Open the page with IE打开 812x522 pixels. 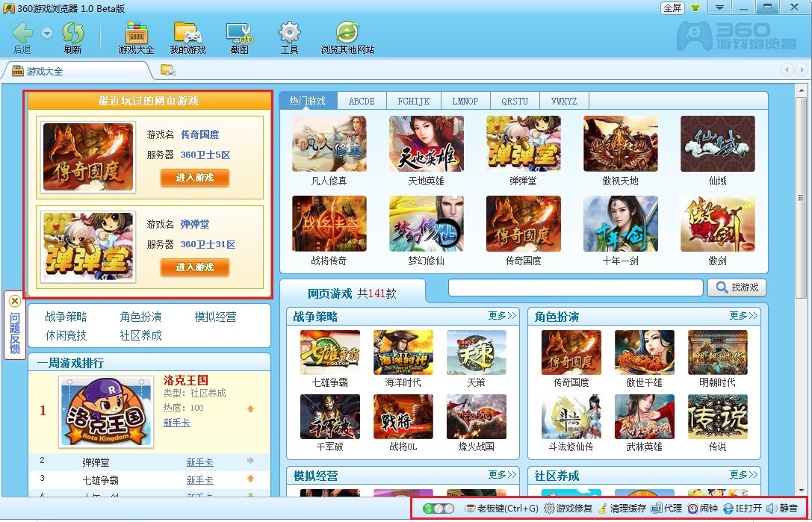pos(743,509)
